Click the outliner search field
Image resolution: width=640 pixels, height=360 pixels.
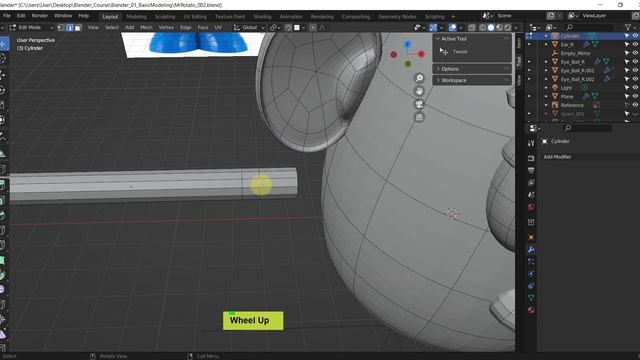point(590,27)
